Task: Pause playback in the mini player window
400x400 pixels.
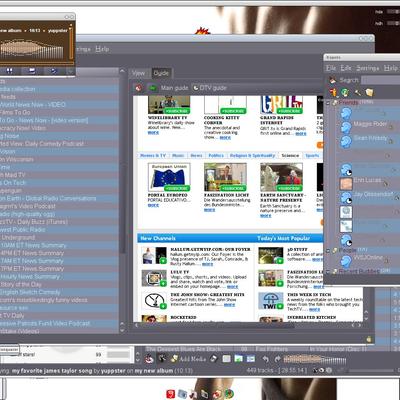Action: [x=9, y=71]
